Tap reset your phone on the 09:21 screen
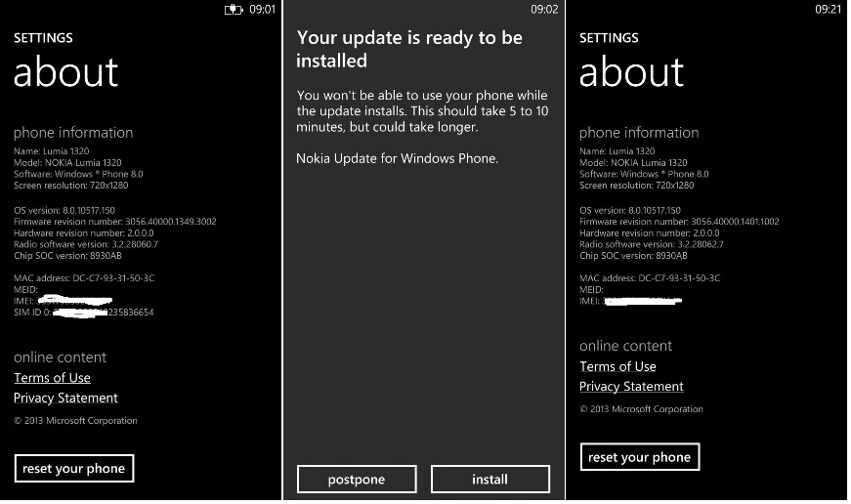 tap(639, 457)
